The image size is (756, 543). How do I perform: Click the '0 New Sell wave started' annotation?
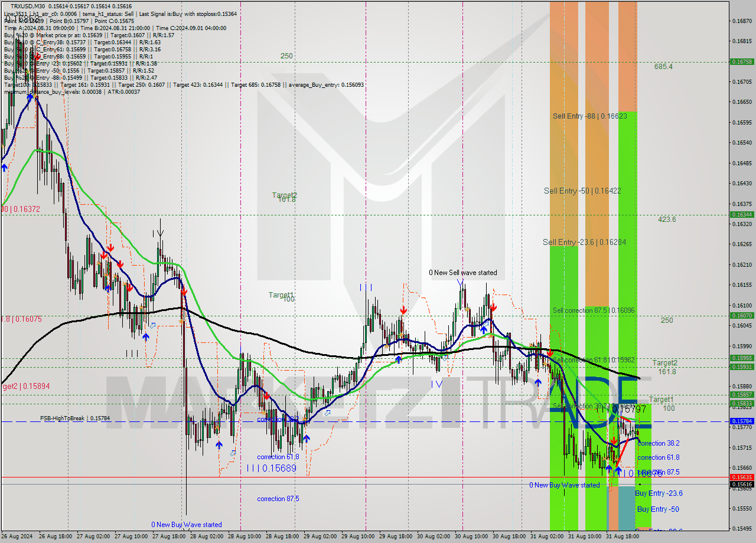463,273
